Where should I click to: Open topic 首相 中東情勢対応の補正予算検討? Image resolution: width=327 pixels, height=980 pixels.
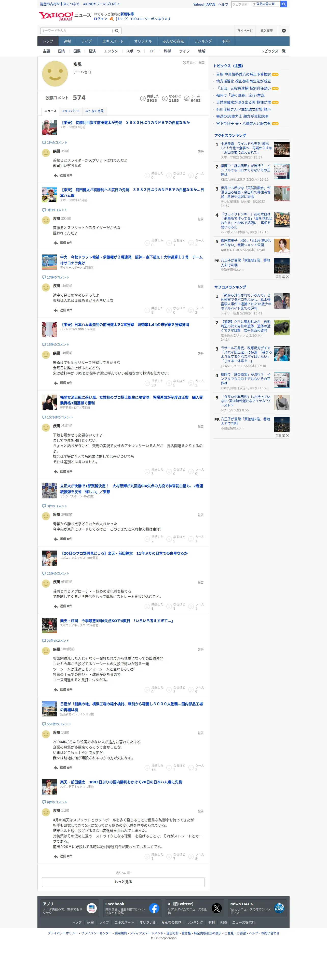click(x=243, y=75)
